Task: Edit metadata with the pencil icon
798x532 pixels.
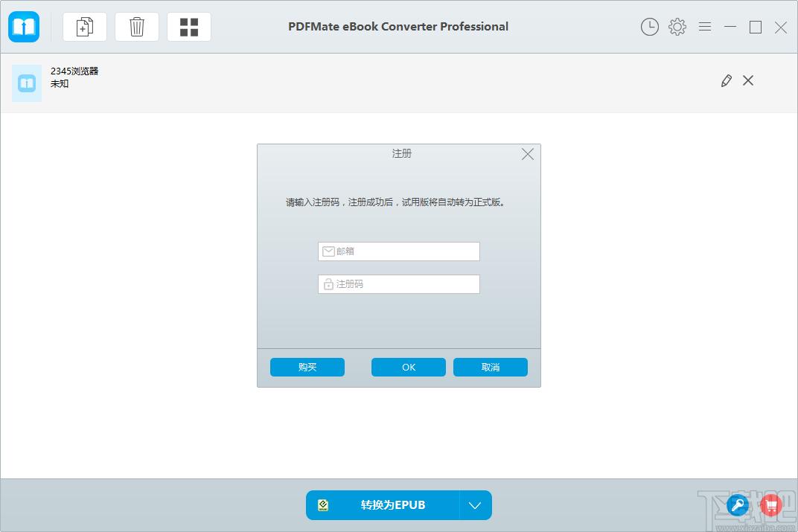Action: (727, 80)
